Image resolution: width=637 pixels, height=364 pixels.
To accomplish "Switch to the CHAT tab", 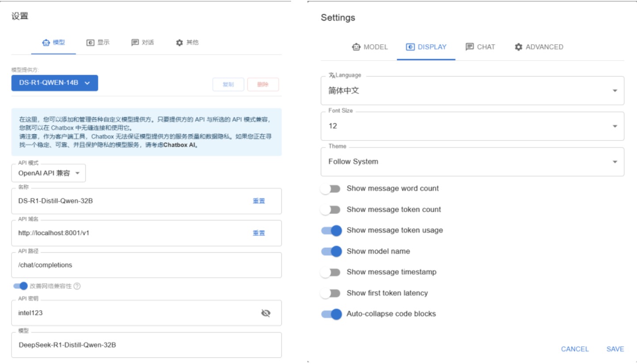I will tap(480, 47).
